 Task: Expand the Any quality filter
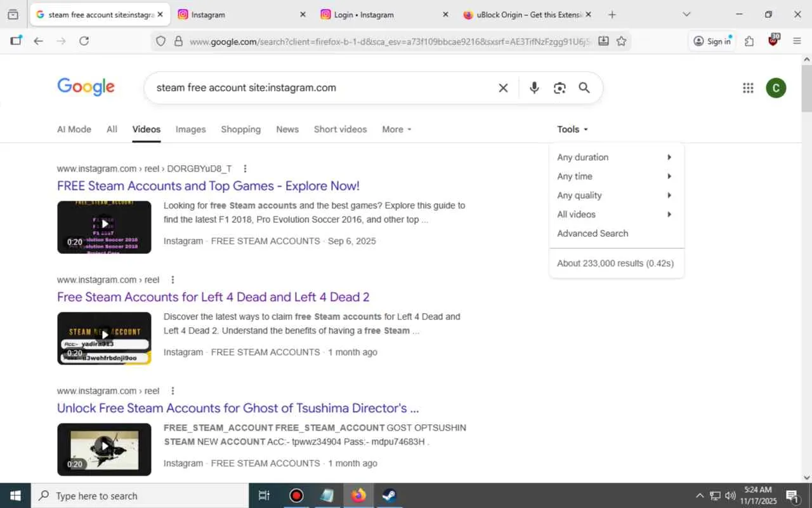(616, 196)
